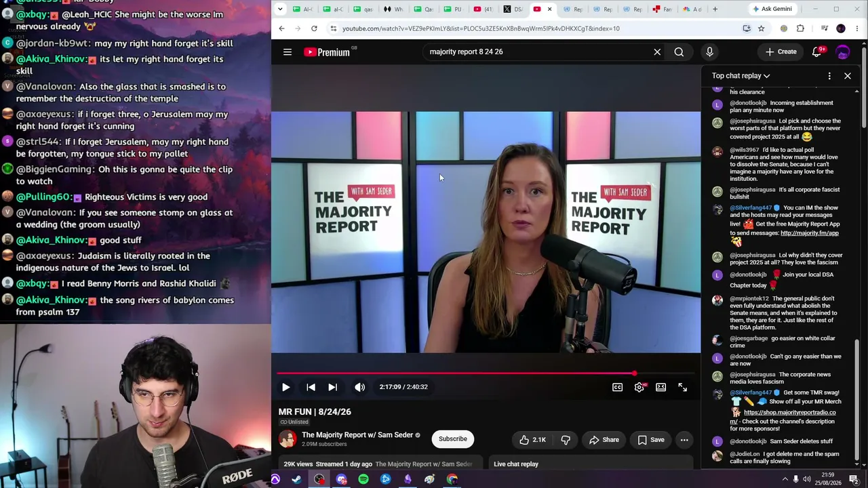Skip to the previous video in playlist
Screen dimensions: 868x488
coord(311,387)
